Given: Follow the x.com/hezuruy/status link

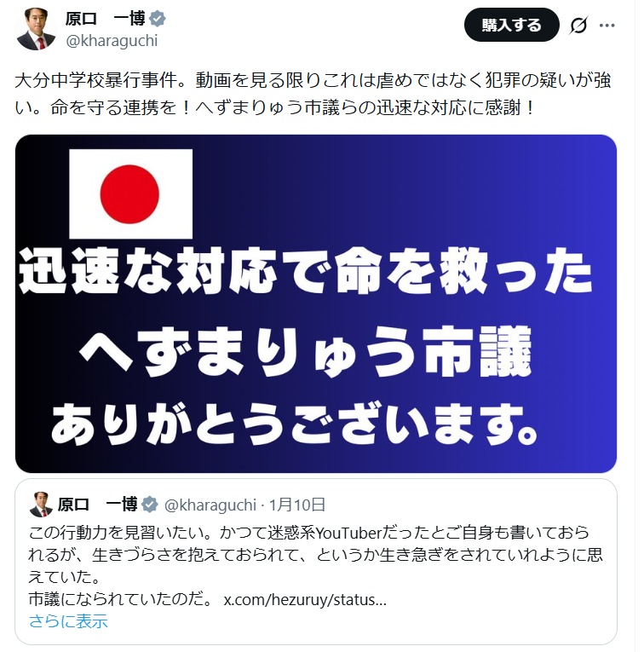Looking at the screenshot, I should coord(305,600).
